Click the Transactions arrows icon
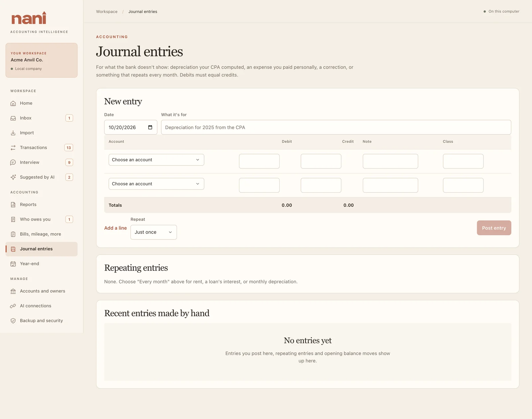The height and width of the screenshot is (419, 532). click(13, 148)
